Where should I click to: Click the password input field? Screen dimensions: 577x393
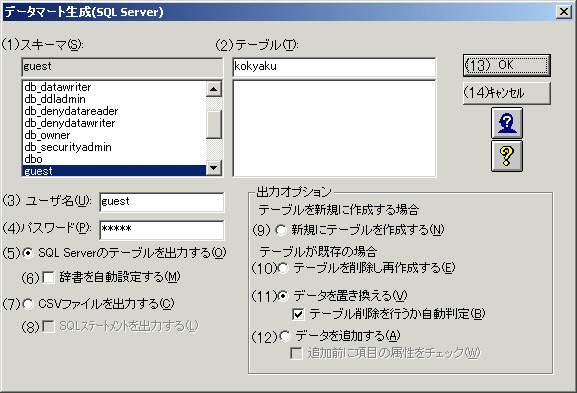162,230
